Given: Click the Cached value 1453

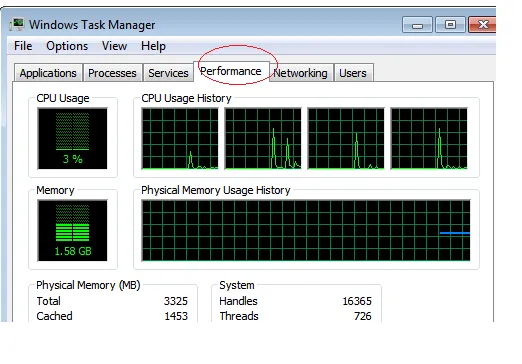Looking at the screenshot, I should point(176,316).
